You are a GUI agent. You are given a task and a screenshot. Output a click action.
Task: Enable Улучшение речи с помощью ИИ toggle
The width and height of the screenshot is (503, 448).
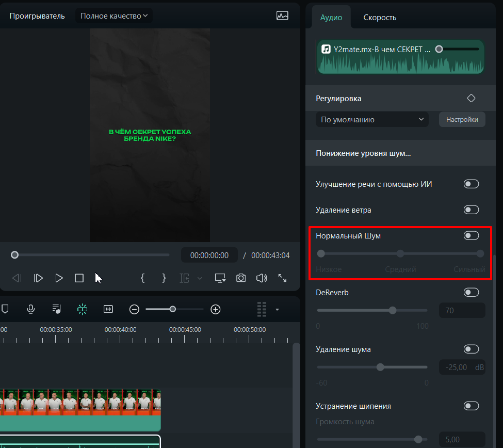click(x=471, y=184)
